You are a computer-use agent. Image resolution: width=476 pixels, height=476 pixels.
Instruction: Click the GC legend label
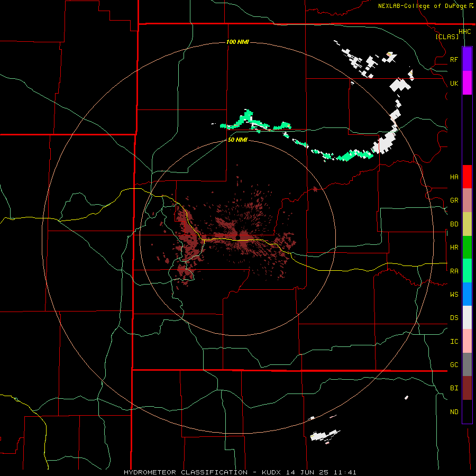[454, 365]
